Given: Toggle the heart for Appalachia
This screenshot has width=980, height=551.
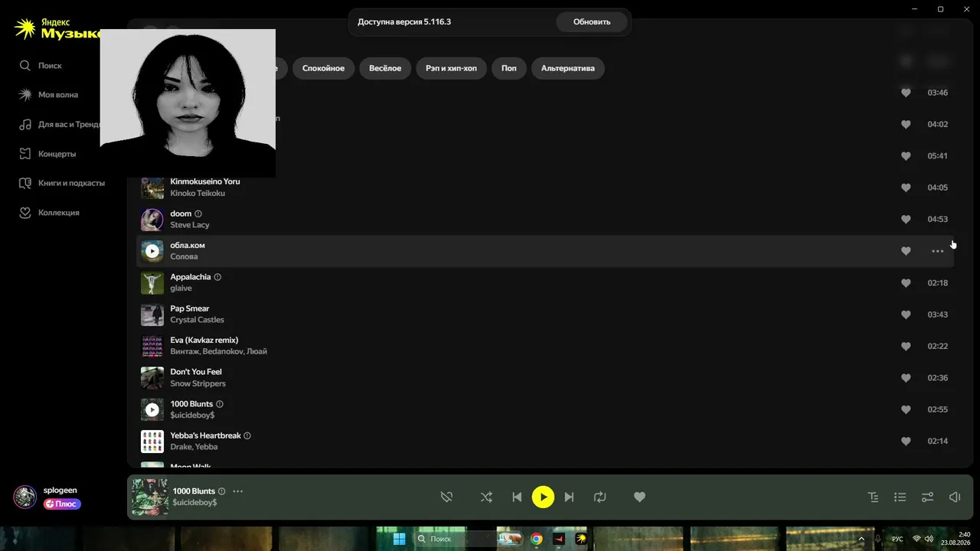Looking at the screenshot, I should tap(906, 283).
